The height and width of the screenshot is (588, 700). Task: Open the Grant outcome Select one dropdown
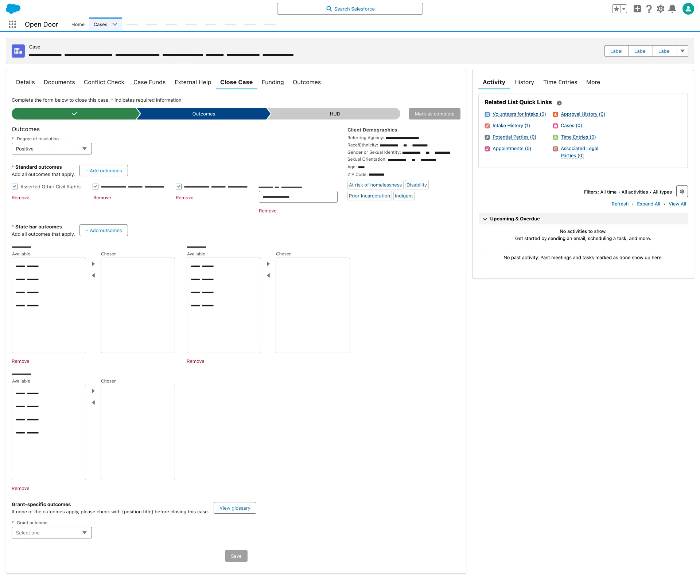(x=52, y=533)
